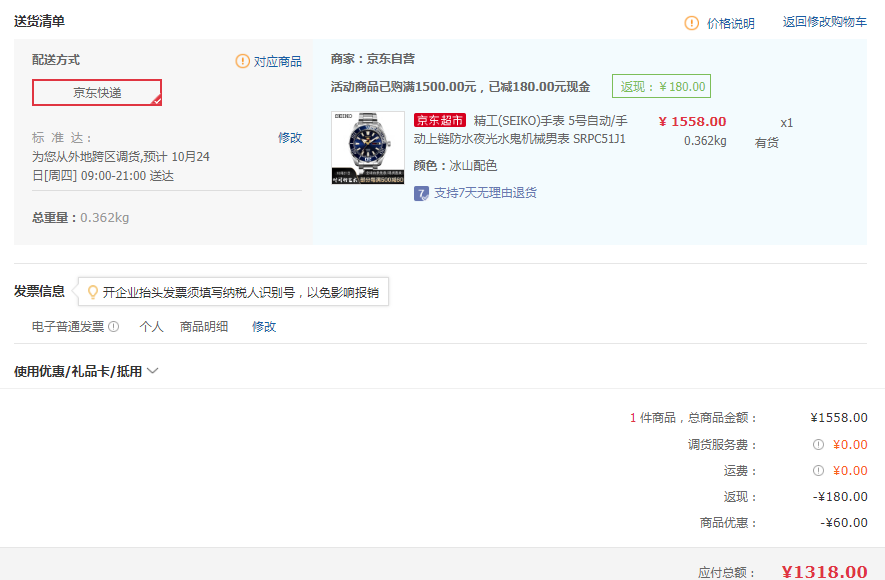Image resolution: width=885 pixels, height=580 pixels.
Task: Go back via 返回修改购物车 link
Action: coord(825,22)
